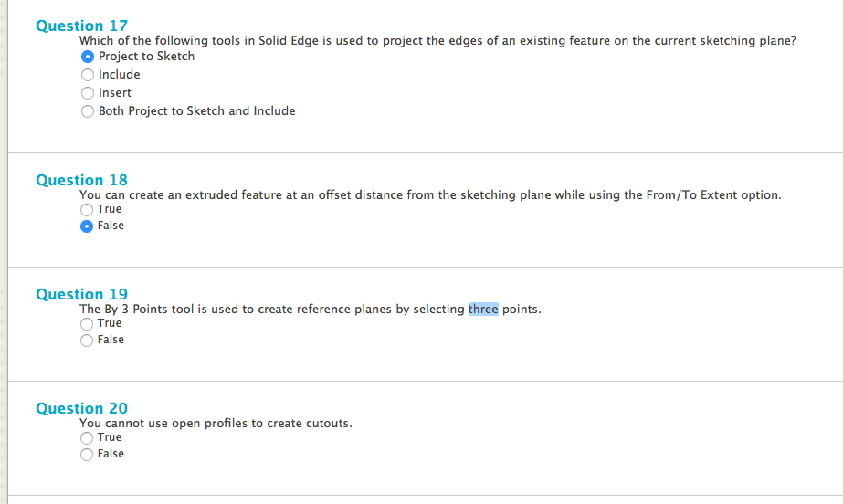Viewport: 843px width, 504px height.
Task: Select the 'Insert' radio button
Action: 88,93
